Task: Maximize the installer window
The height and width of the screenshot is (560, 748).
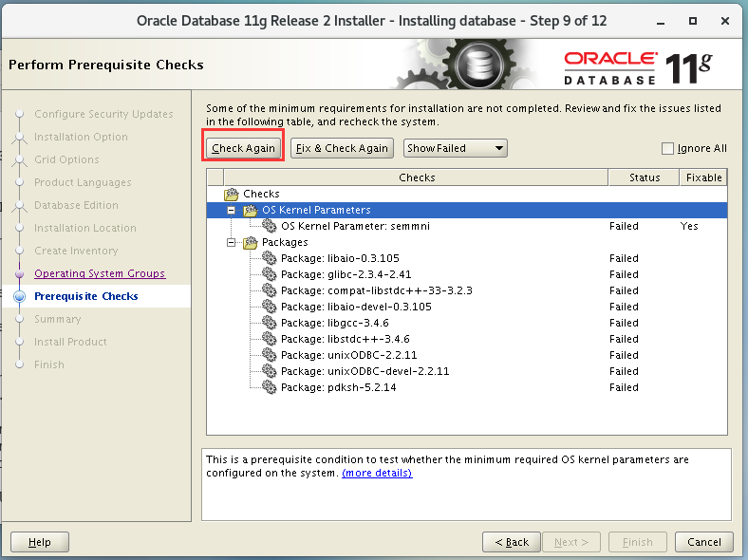Action: 693,21
